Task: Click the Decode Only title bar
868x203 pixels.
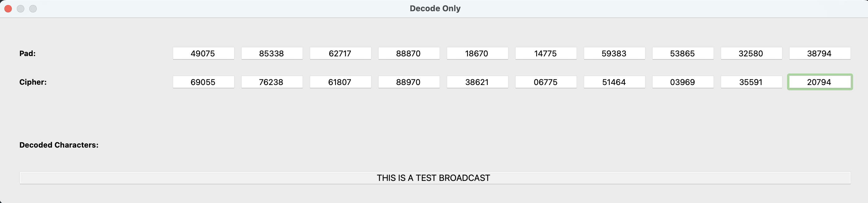Action: [x=434, y=8]
